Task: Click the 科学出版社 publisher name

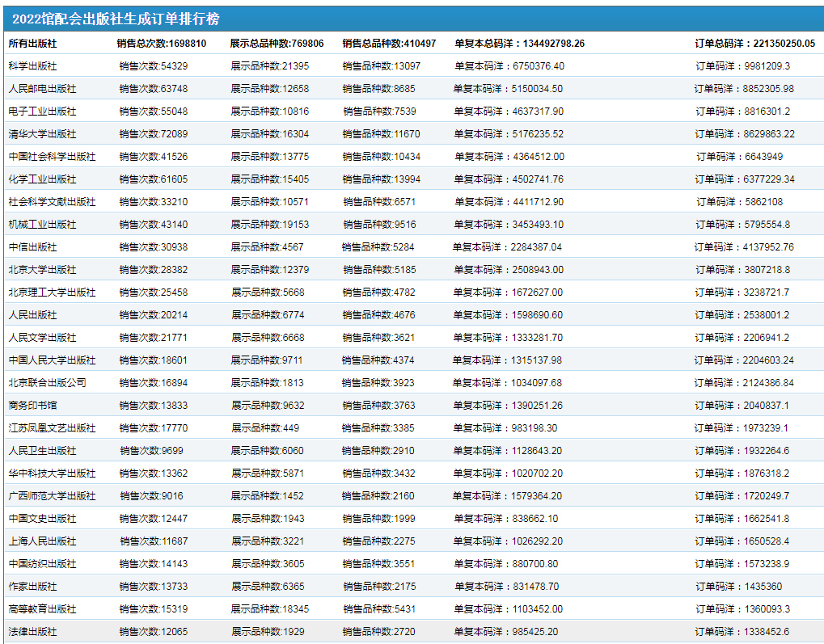Action: (x=32, y=66)
